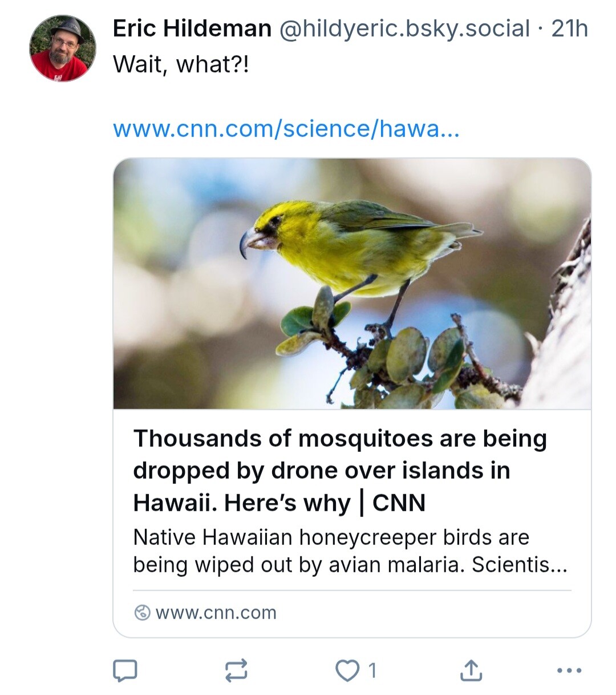Like the post with the heart icon
This screenshot has height=695, width=616.
pos(347,670)
